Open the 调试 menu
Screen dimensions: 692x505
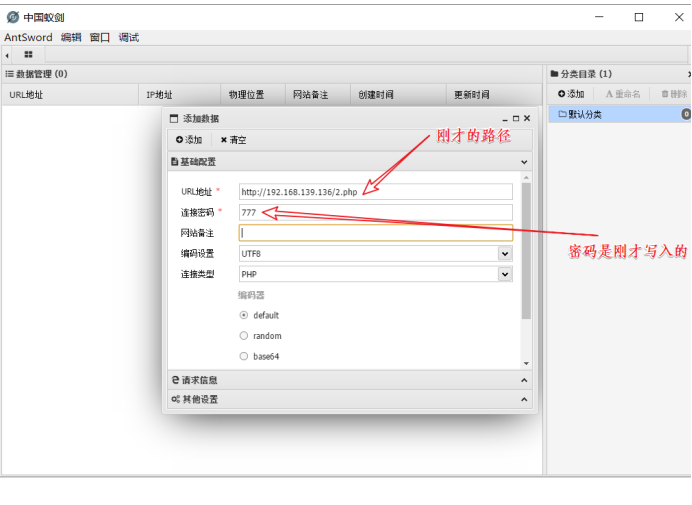point(129,38)
